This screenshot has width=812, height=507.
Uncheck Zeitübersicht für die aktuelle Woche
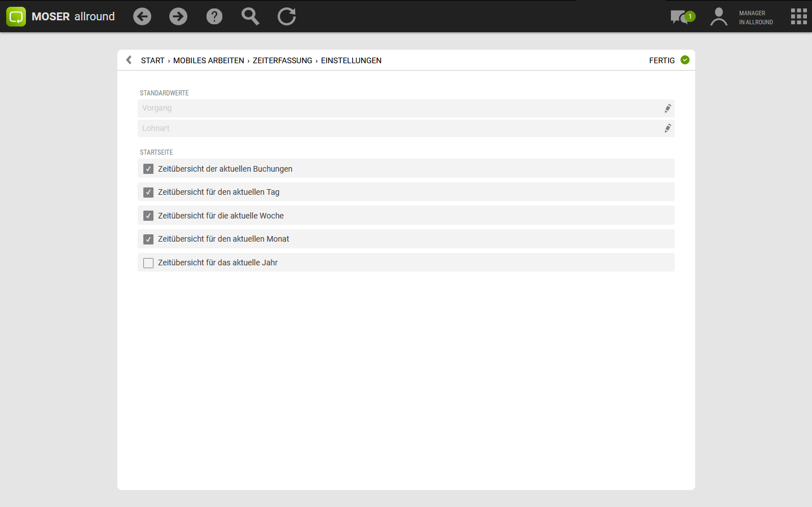point(148,216)
